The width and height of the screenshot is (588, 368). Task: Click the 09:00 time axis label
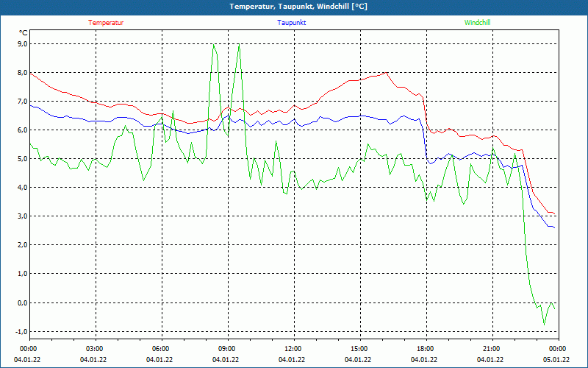[x=227, y=349]
